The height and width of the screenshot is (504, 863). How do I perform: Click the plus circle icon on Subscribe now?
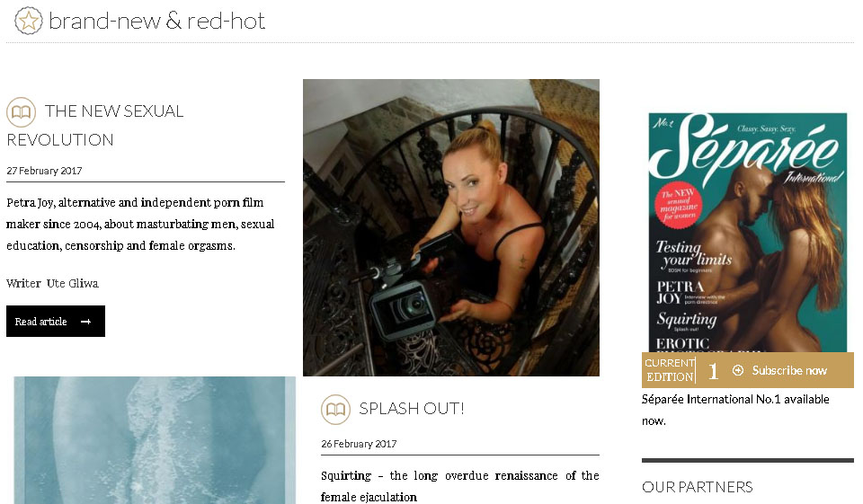click(738, 370)
